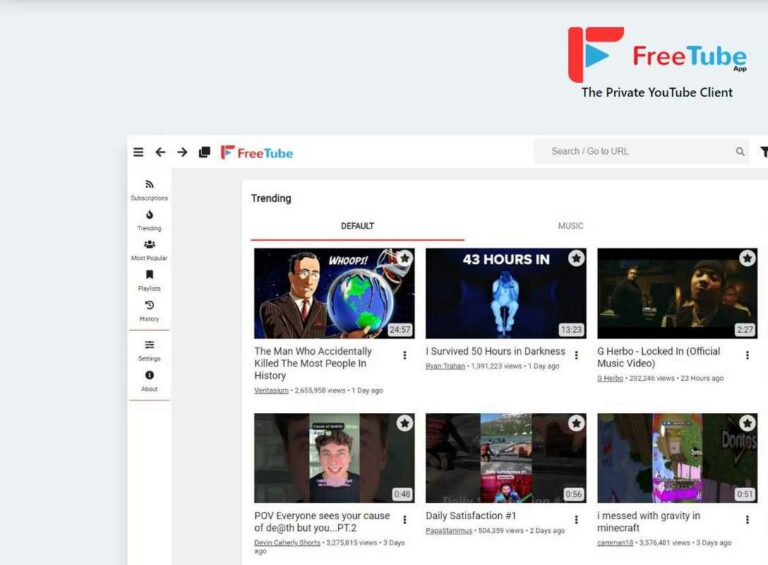Viewport: 768px width, 565px height.
Task: Open the PapaStanimus channel link
Action: [x=449, y=531]
